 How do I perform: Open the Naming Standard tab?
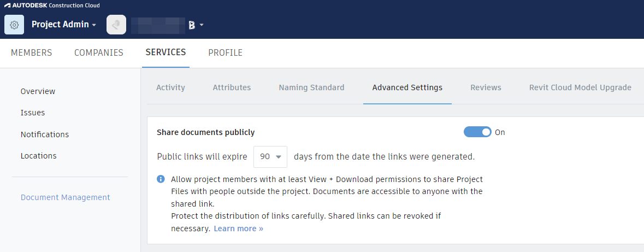coord(311,87)
